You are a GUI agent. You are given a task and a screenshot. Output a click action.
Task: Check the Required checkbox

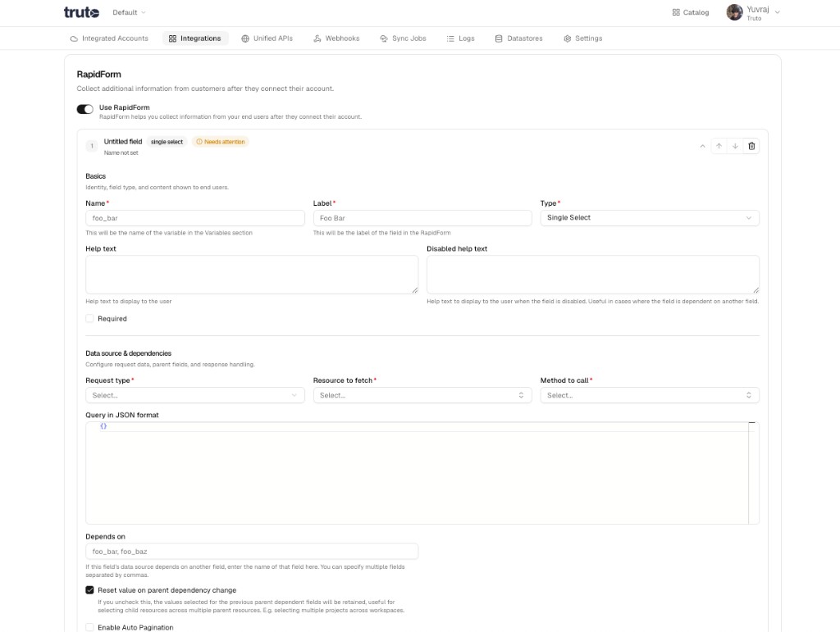(x=89, y=318)
